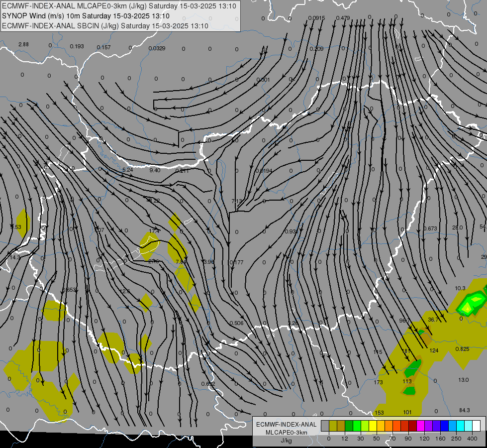The width and height of the screenshot is (487, 448).
Task: Click the map value 0.673
Action: tap(430, 228)
